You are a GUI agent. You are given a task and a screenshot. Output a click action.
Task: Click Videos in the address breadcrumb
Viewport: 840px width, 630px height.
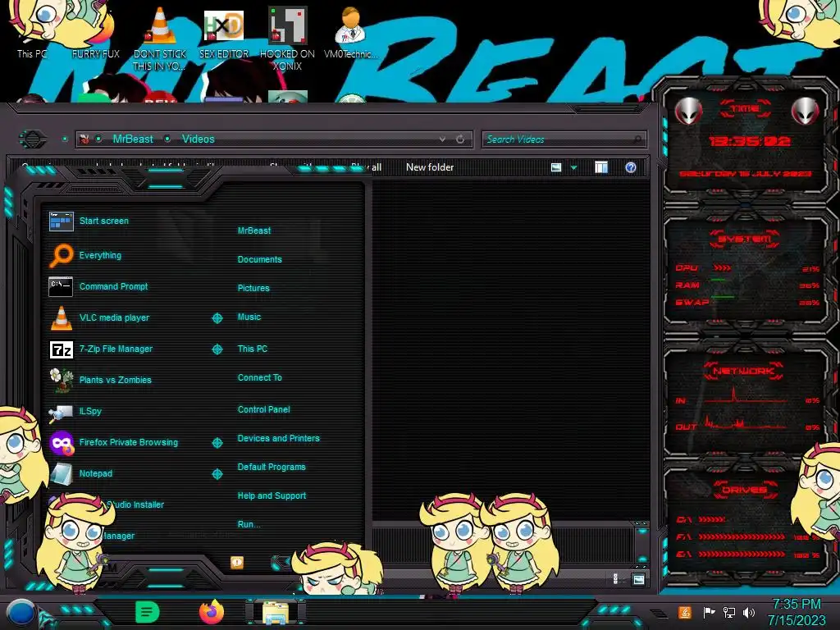point(199,139)
